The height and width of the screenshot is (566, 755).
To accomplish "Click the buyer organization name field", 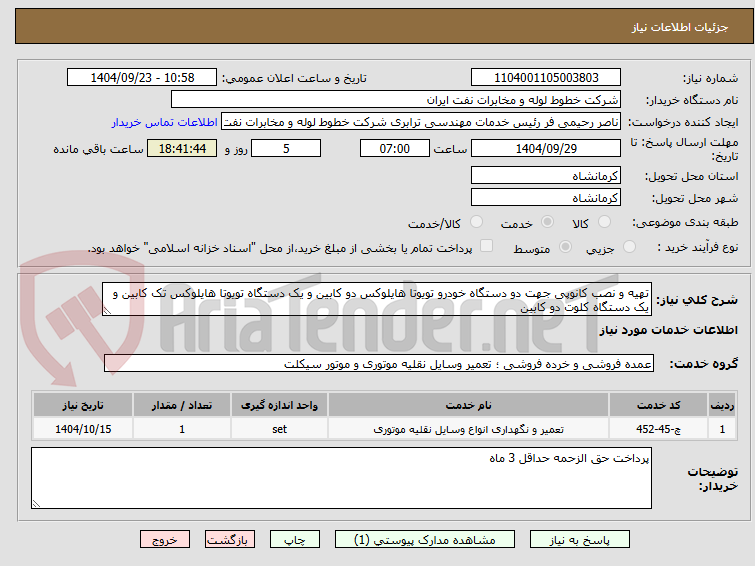I will coord(396,100).
